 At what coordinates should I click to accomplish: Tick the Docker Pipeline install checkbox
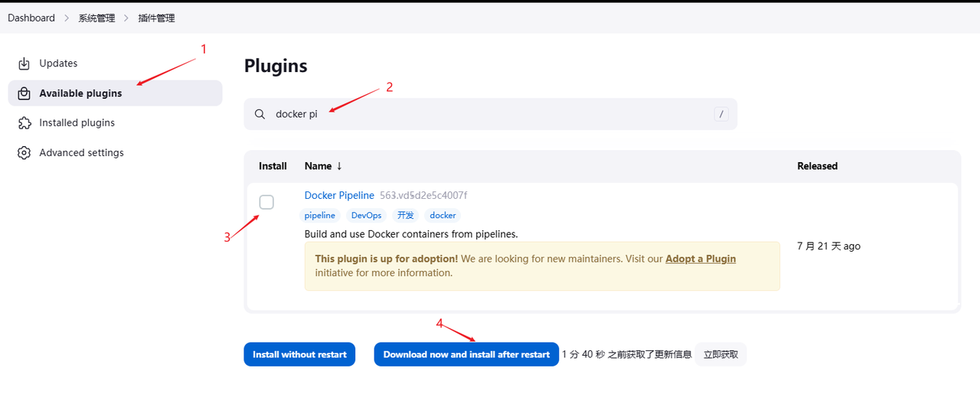pyautogui.click(x=266, y=202)
